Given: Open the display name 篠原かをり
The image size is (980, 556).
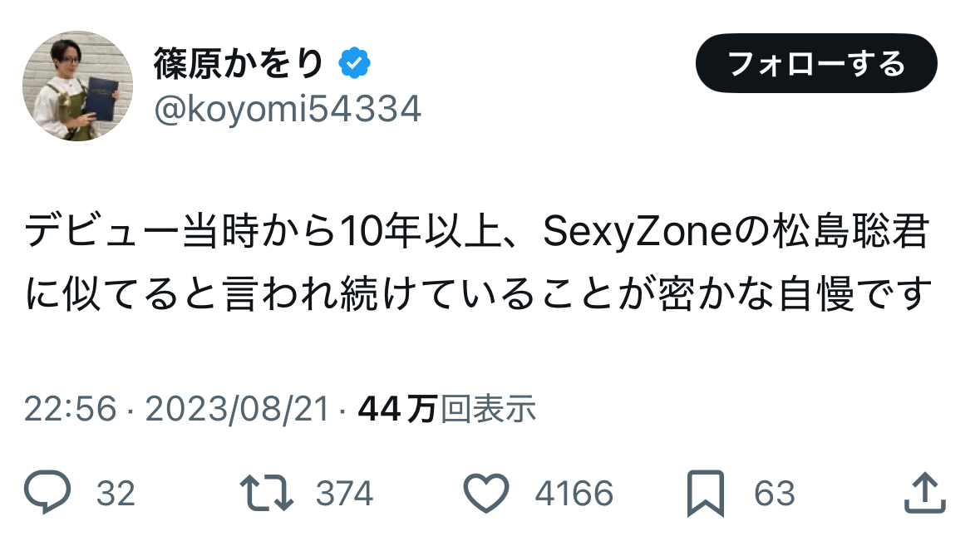Looking at the screenshot, I should 239,63.
